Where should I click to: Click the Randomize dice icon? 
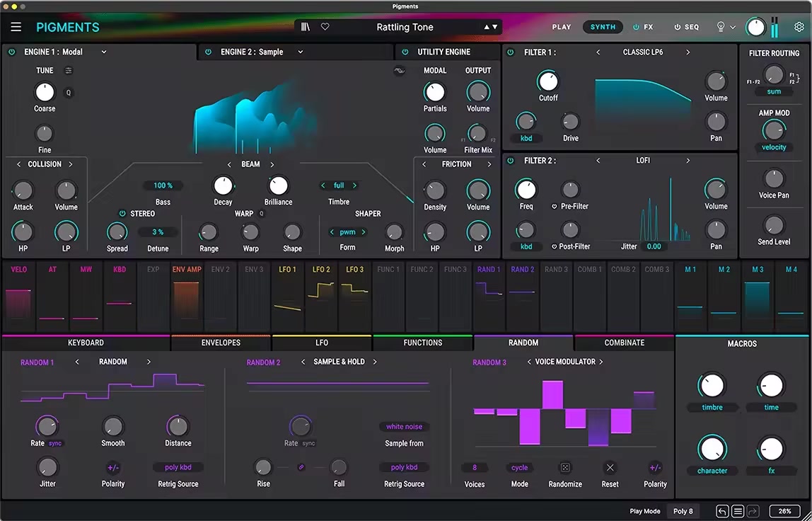point(565,468)
